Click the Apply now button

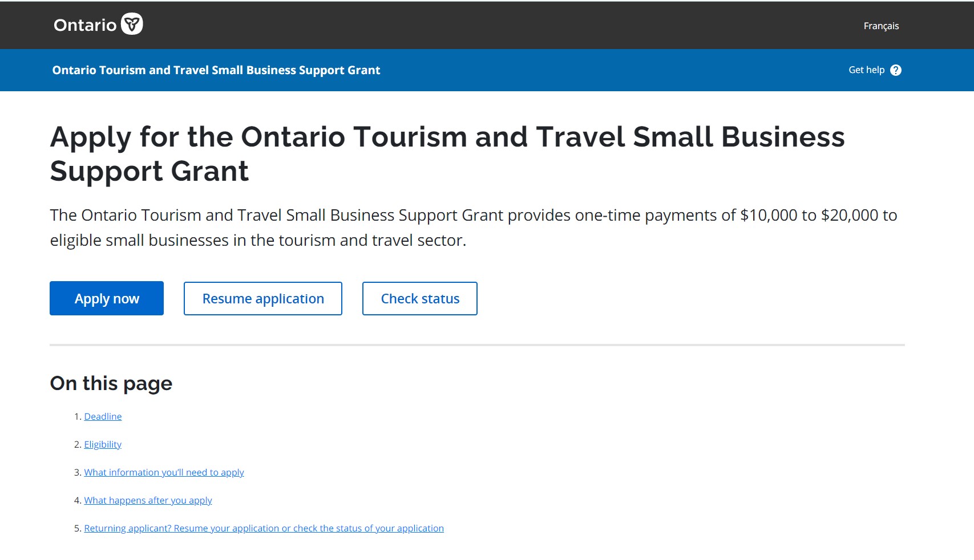[x=107, y=298]
